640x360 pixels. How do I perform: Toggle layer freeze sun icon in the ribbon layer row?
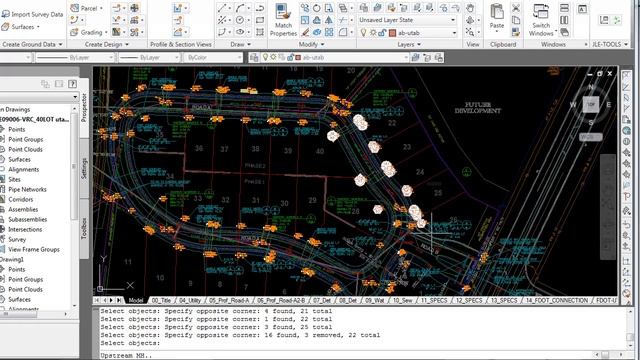click(x=373, y=33)
